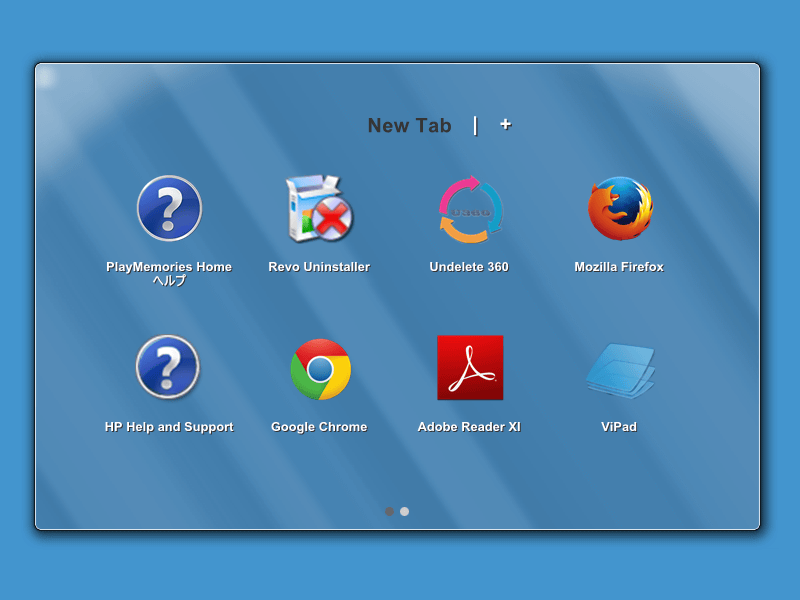Click the 'Google Chrome' label text
800x600 pixels.
(x=319, y=427)
